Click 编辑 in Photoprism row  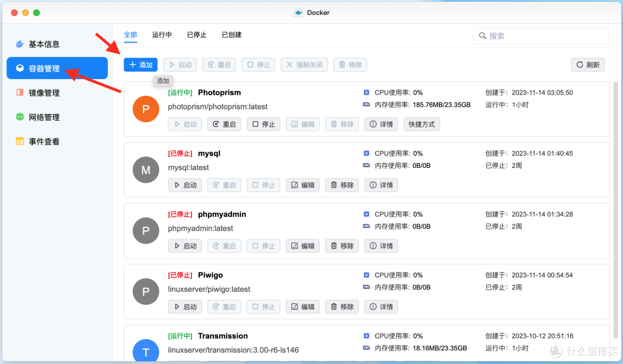coord(303,125)
